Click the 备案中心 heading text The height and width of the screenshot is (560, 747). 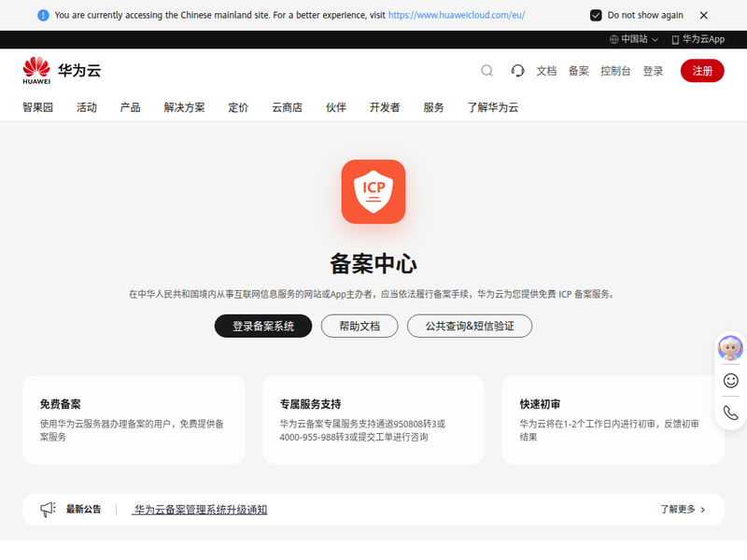pos(373,263)
